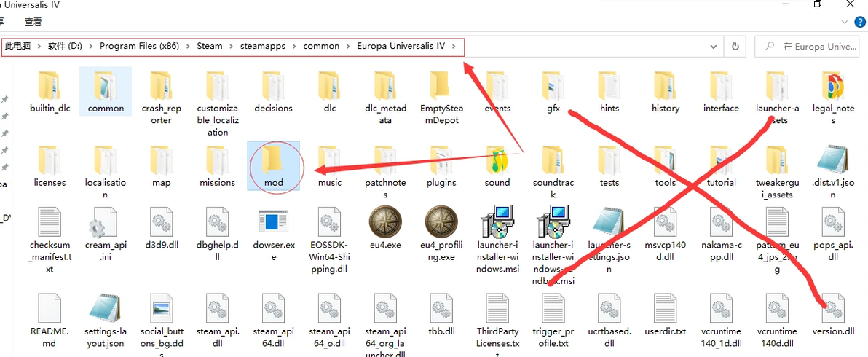Select the steam_api.dll file
The height and width of the screenshot is (357, 868).
coord(218,320)
